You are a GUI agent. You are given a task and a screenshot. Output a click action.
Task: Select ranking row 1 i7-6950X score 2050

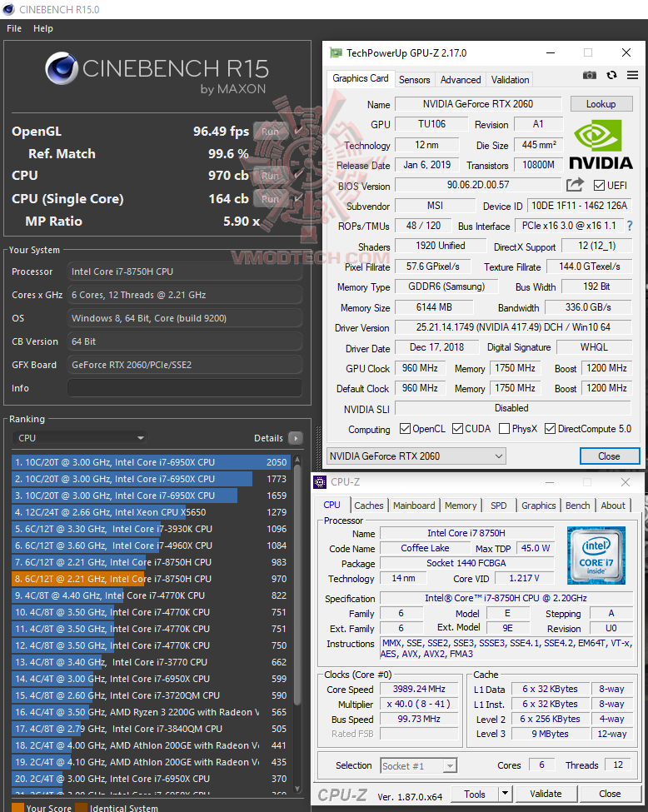click(150, 462)
